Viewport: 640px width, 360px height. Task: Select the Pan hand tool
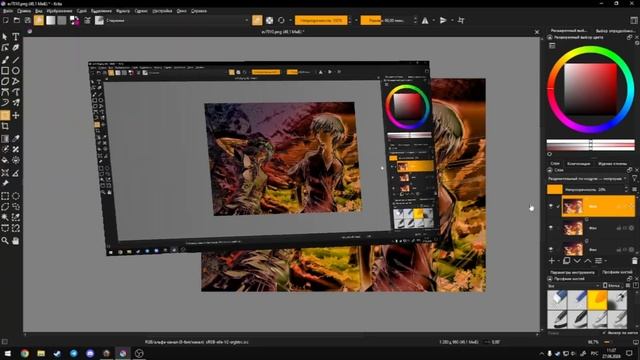(16, 241)
